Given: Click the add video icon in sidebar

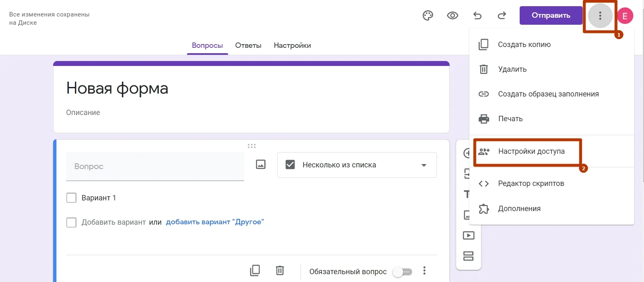Looking at the screenshot, I should (468, 235).
